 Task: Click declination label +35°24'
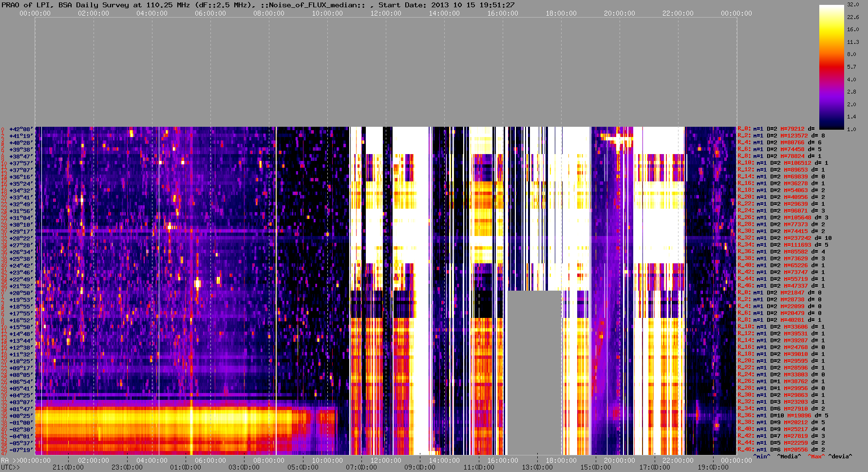point(21,184)
